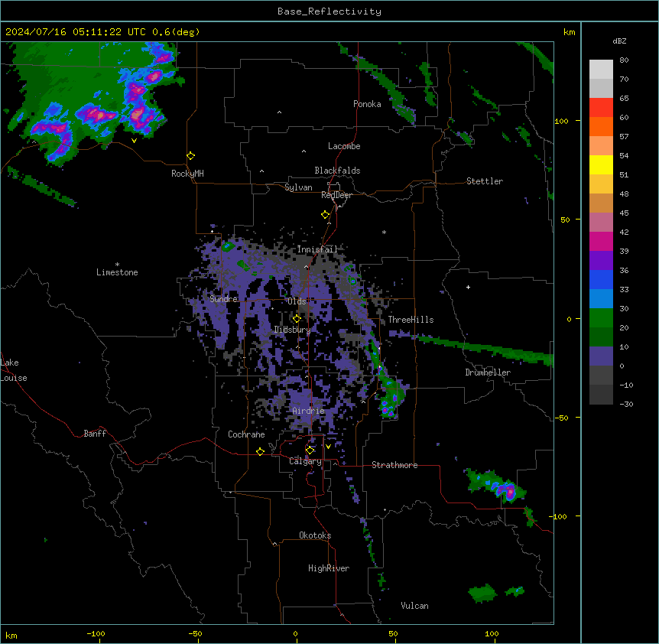Click the Olds label
The image size is (659, 644).
(297, 301)
